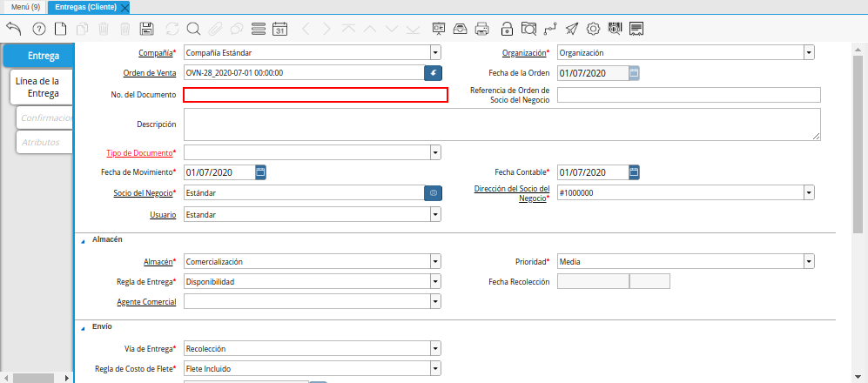
Task: Click the Organización label link
Action: tap(524, 53)
